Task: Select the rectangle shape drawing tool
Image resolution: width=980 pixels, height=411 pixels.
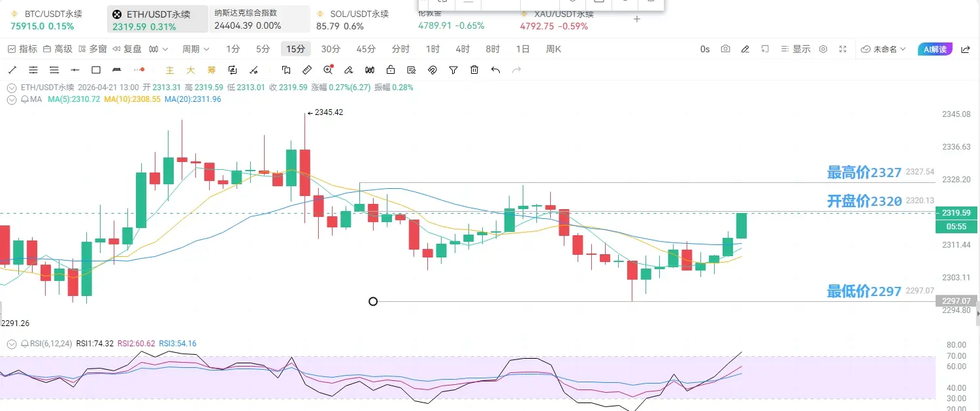Action: click(x=96, y=70)
